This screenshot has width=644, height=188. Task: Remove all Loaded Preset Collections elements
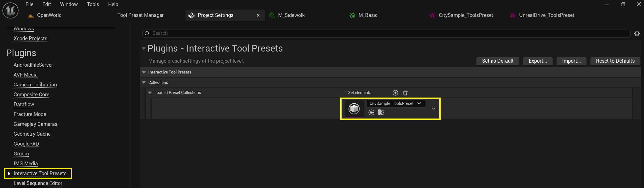[405, 93]
